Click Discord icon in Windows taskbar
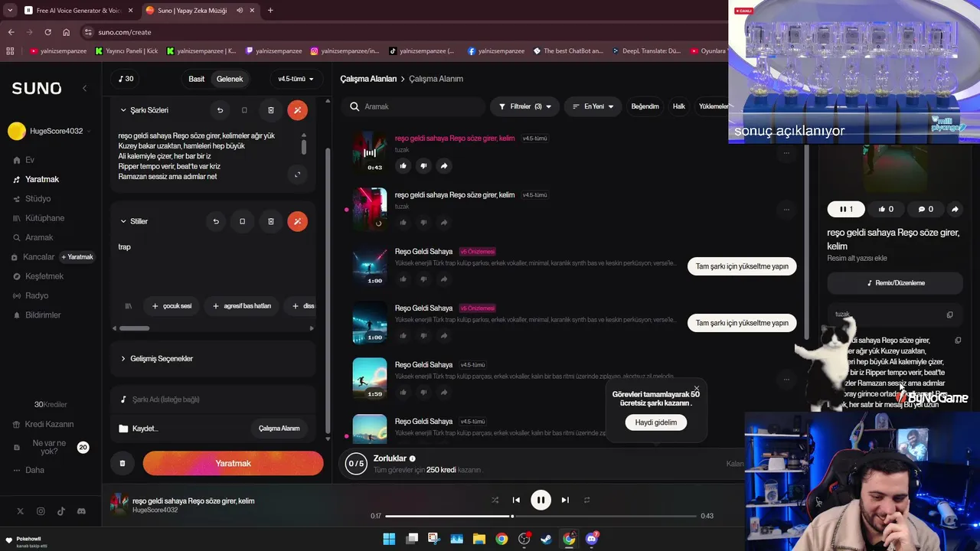 click(x=592, y=539)
